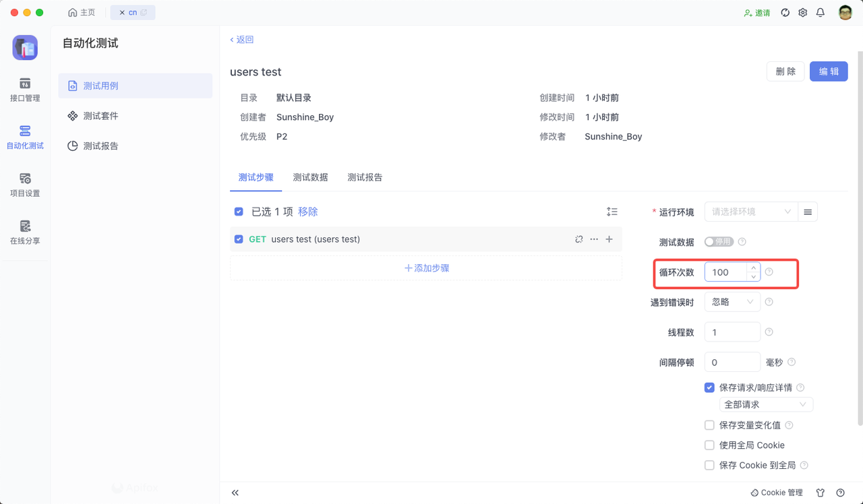Viewport: 863px width, 504px height.
Task: Uncheck 保存请求/响应详情 checkbox
Action: [709, 387]
